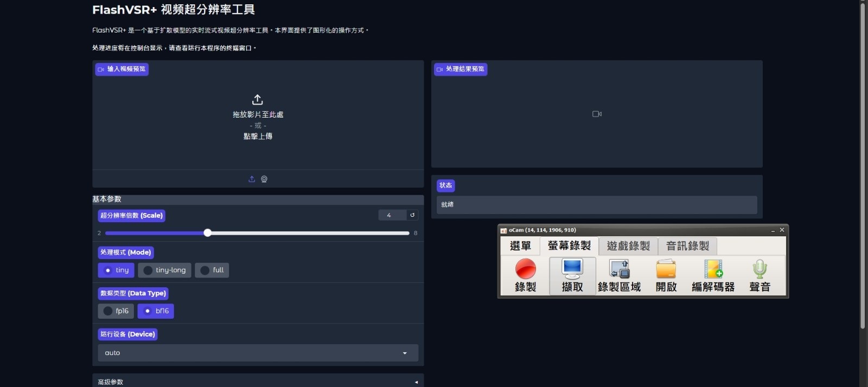Image resolution: width=868 pixels, height=387 pixels.
Task: Select the tiny-long processing mode
Action: pyautogui.click(x=164, y=270)
